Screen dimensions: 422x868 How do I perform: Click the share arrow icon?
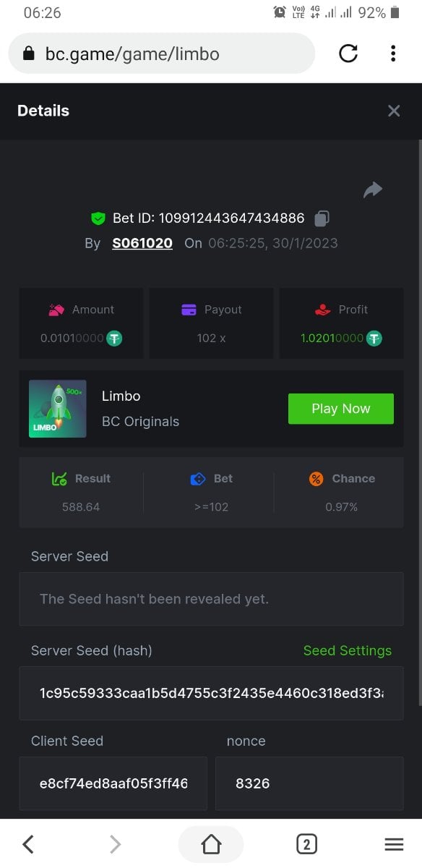coord(372,190)
